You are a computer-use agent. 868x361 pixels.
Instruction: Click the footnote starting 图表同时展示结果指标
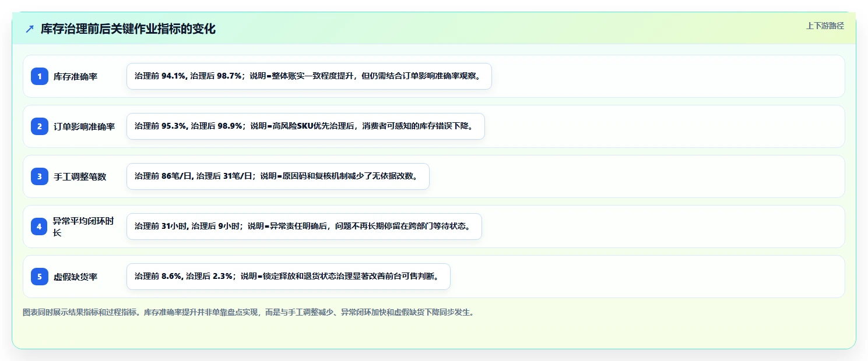(248, 313)
